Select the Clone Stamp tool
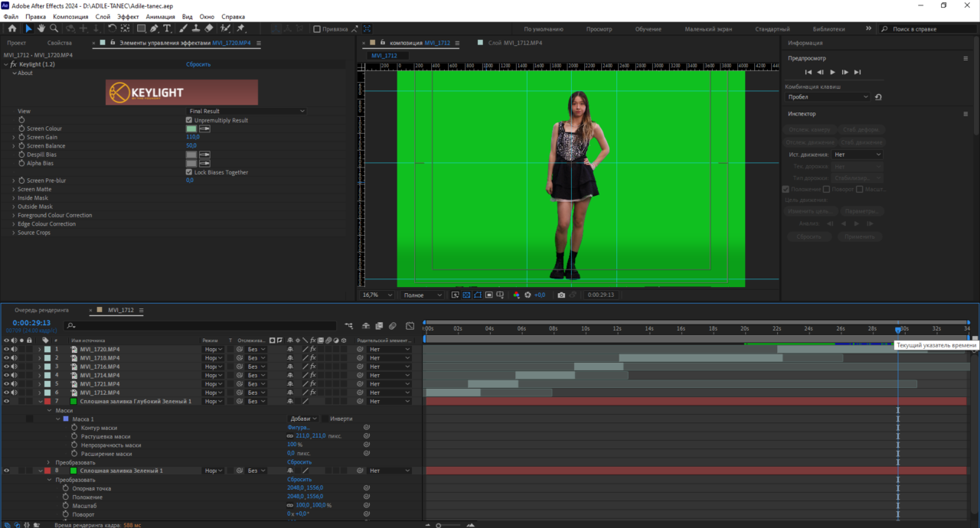 click(x=196, y=28)
